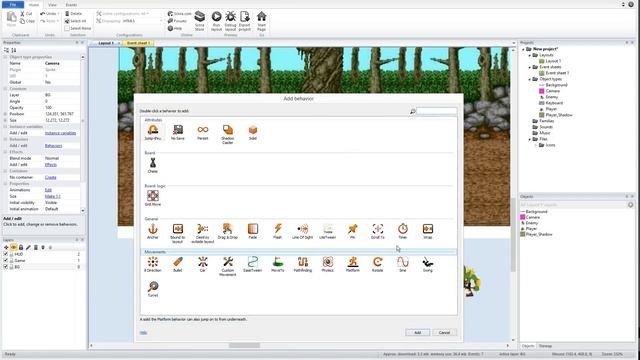Collapse the Object types folder
Viewport: 640px width, 360px height.
click(x=530, y=79)
